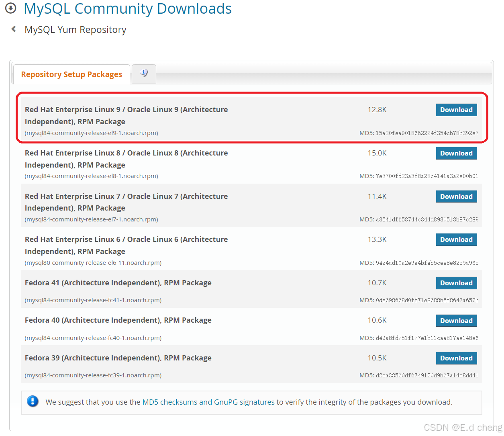
Task: Download the Red Hat Enterprise Linux 7 package
Action: [456, 197]
